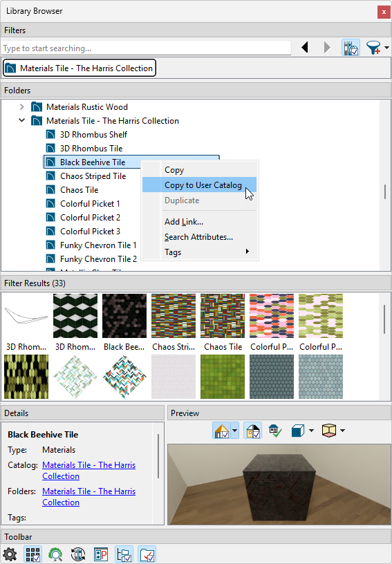Choose Search Attributes... from the context menu
Viewport: 392px width, 564px height.
click(x=200, y=237)
